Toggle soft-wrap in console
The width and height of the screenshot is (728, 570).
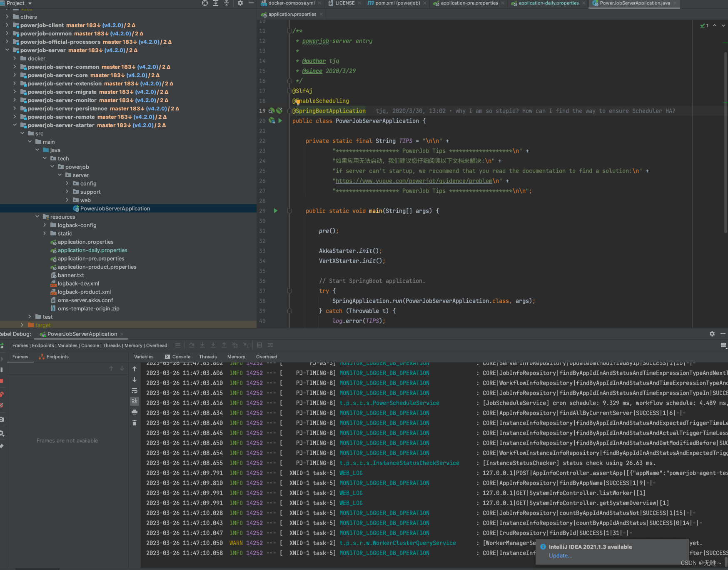point(135,390)
